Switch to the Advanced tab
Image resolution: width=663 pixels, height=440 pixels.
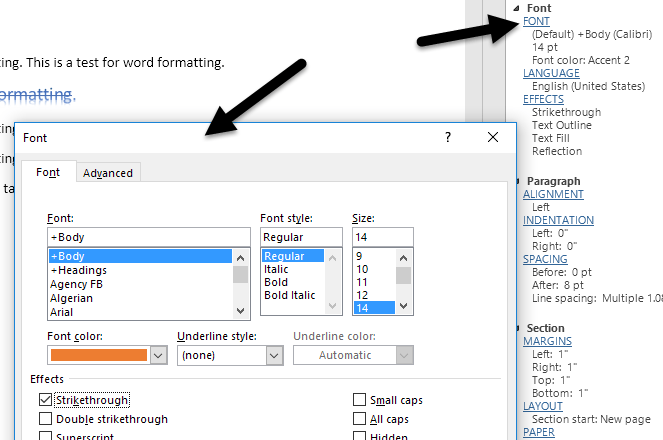(x=108, y=173)
